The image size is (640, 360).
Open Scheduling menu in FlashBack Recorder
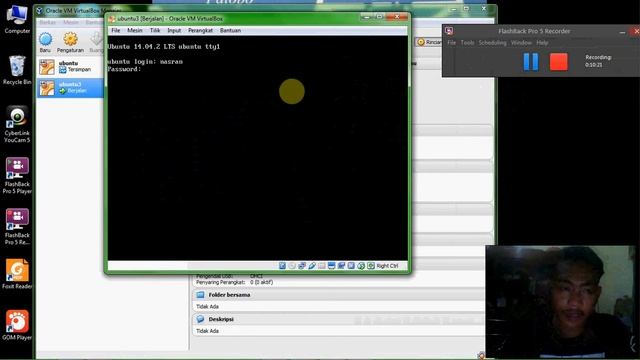[492, 42]
